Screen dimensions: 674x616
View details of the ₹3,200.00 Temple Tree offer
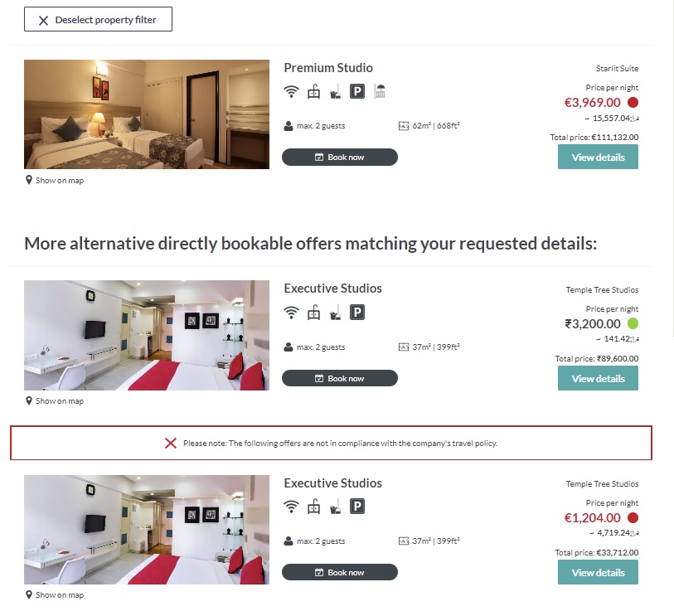pyautogui.click(x=598, y=378)
